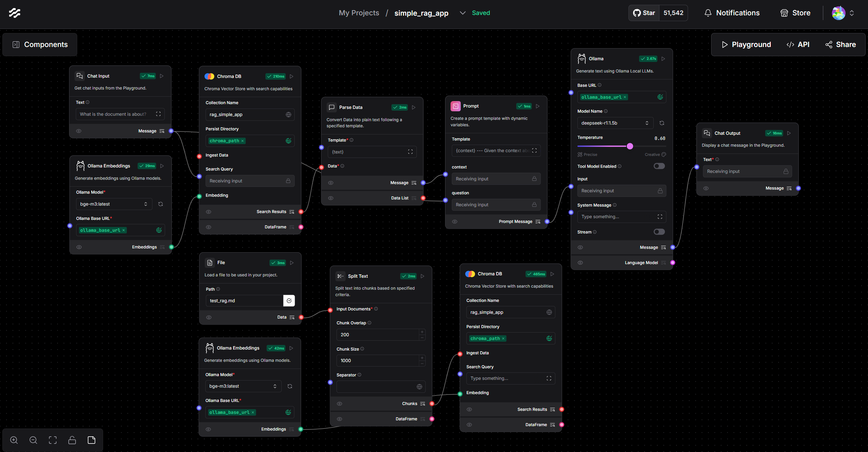Screen dimensions: 868x452
Task: Click the Langflow logo icon
Action: click(14, 13)
